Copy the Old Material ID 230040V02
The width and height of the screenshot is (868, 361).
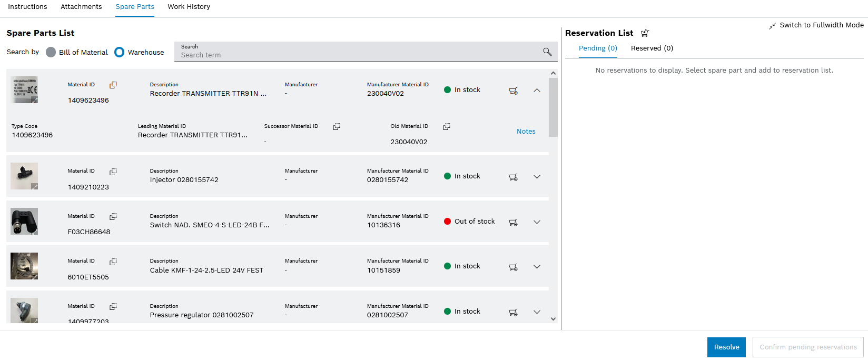[447, 126]
